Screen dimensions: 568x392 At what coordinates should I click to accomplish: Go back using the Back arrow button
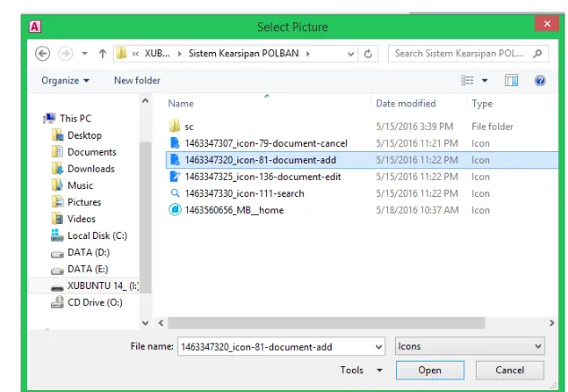click(42, 54)
